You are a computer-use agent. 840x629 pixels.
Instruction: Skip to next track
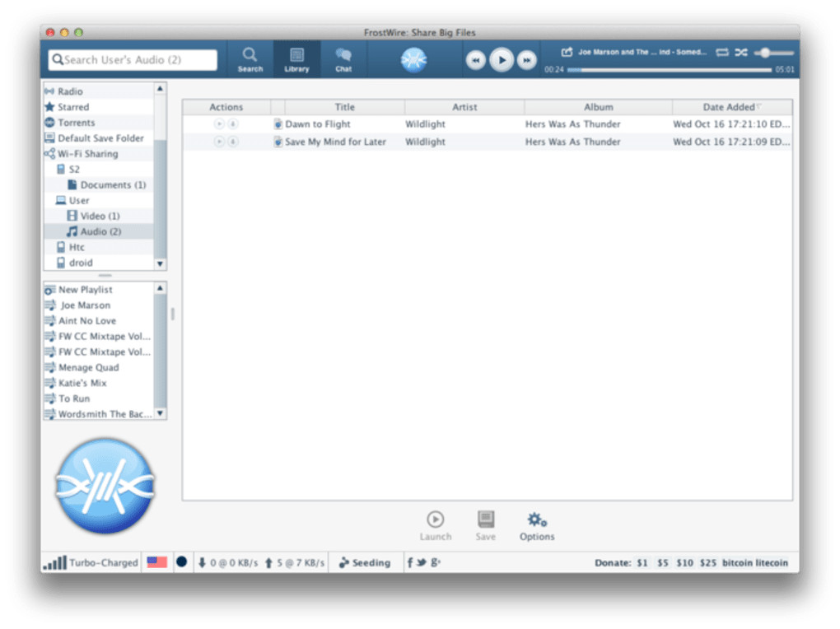[x=526, y=60]
